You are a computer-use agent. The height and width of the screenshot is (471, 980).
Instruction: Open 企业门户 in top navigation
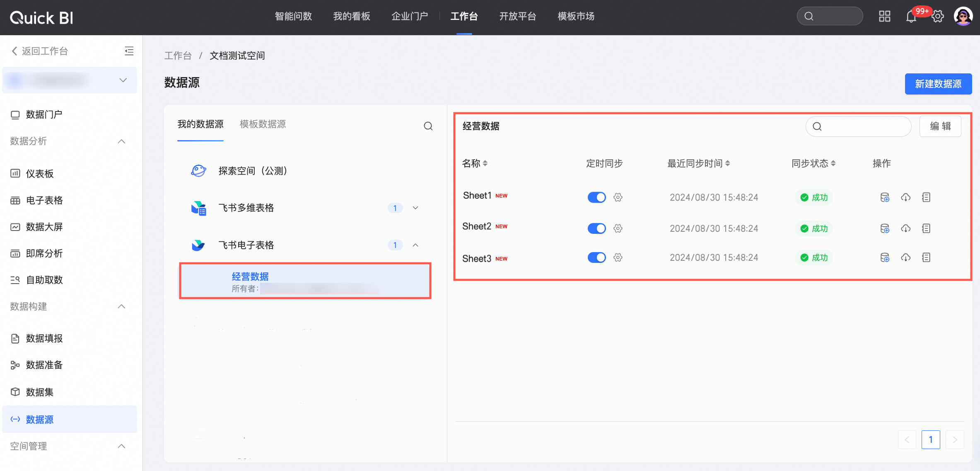410,17
